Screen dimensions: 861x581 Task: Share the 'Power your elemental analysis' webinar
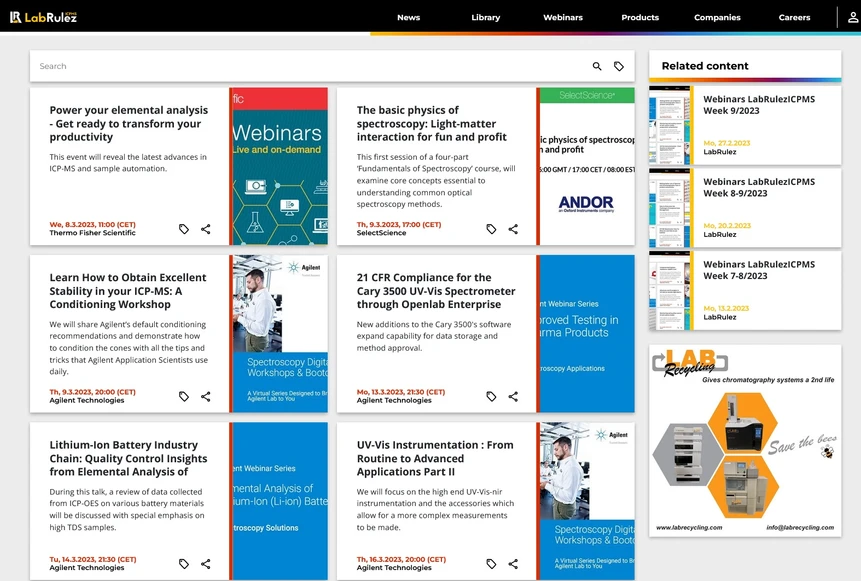[x=205, y=229]
